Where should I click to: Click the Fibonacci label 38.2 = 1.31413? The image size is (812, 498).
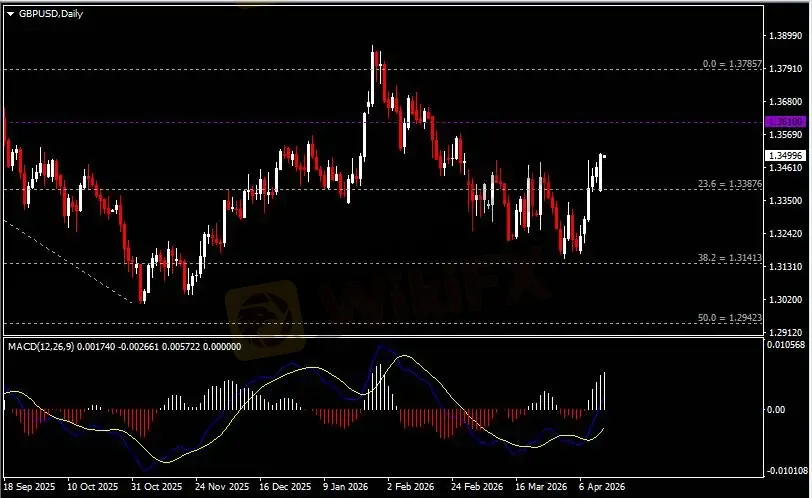730,258
